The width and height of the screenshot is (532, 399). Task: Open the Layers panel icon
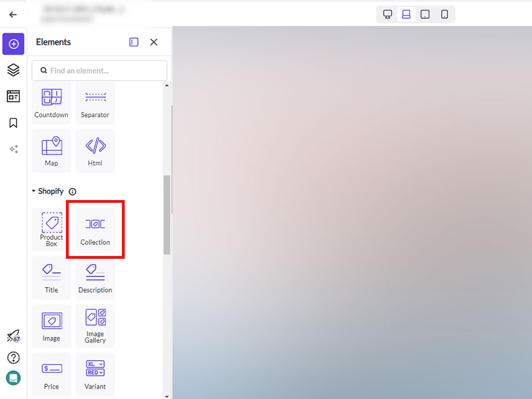click(x=13, y=70)
